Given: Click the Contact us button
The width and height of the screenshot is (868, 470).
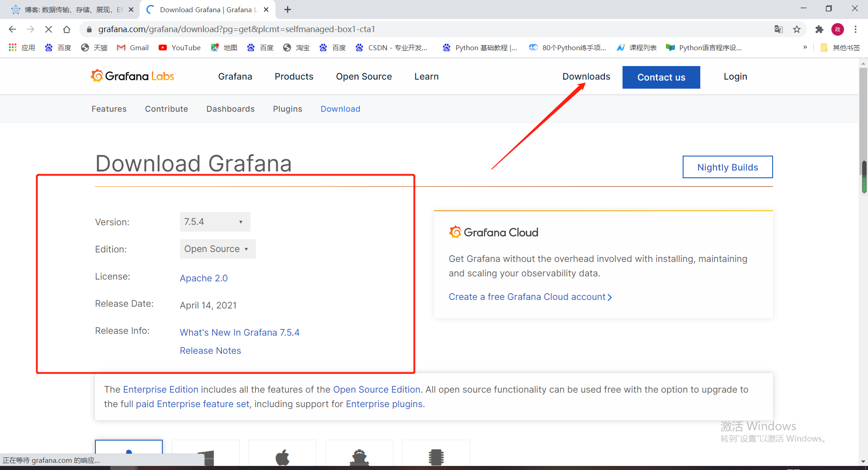Looking at the screenshot, I should (x=661, y=77).
